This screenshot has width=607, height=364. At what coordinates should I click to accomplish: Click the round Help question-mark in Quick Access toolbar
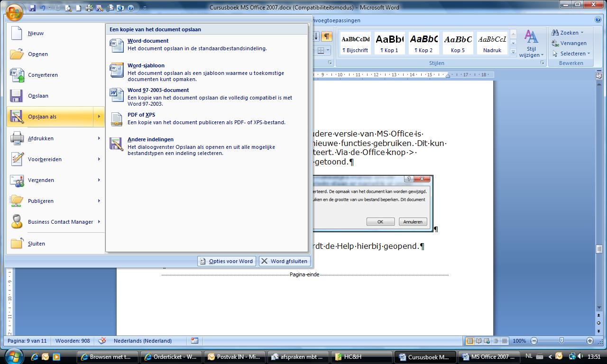click(131, 8)
